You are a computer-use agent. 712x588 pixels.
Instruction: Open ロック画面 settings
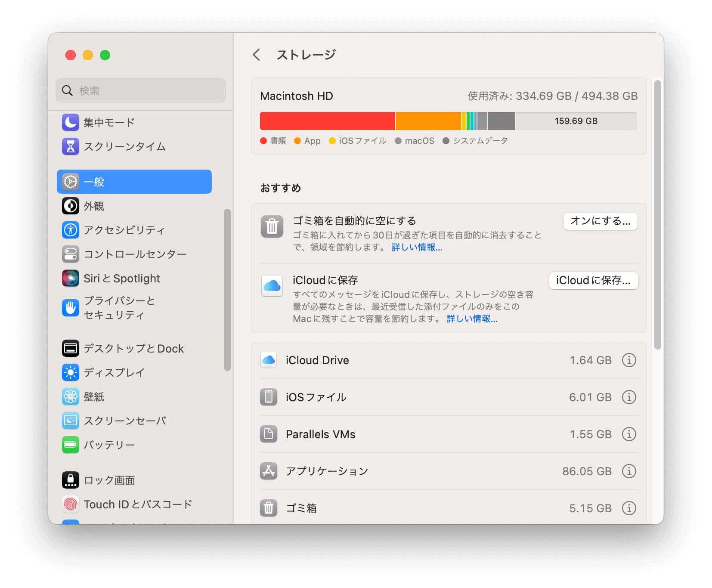(x=134, y=480)
